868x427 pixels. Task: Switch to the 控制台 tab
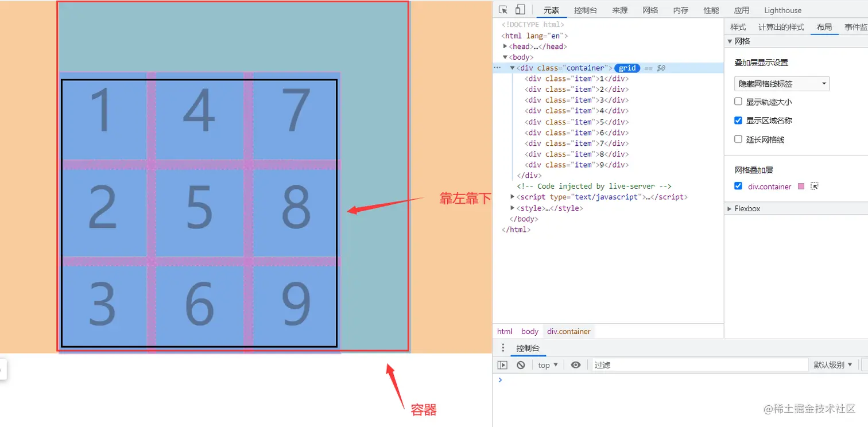586,10
